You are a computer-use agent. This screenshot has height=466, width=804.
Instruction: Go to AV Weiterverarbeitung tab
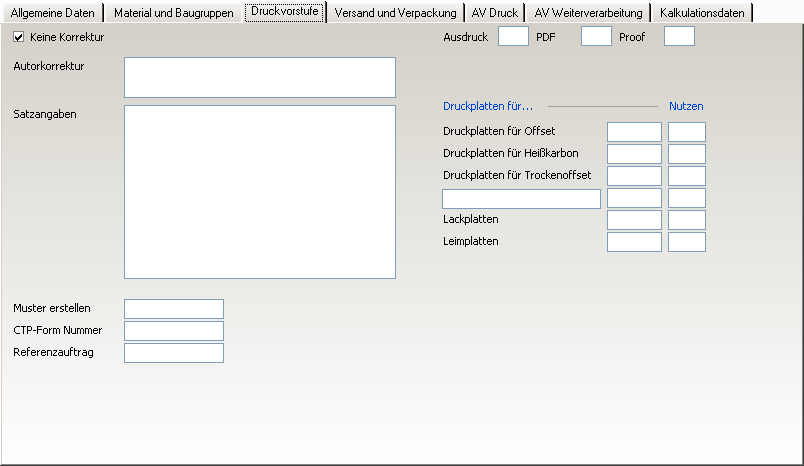coord(588,13)
